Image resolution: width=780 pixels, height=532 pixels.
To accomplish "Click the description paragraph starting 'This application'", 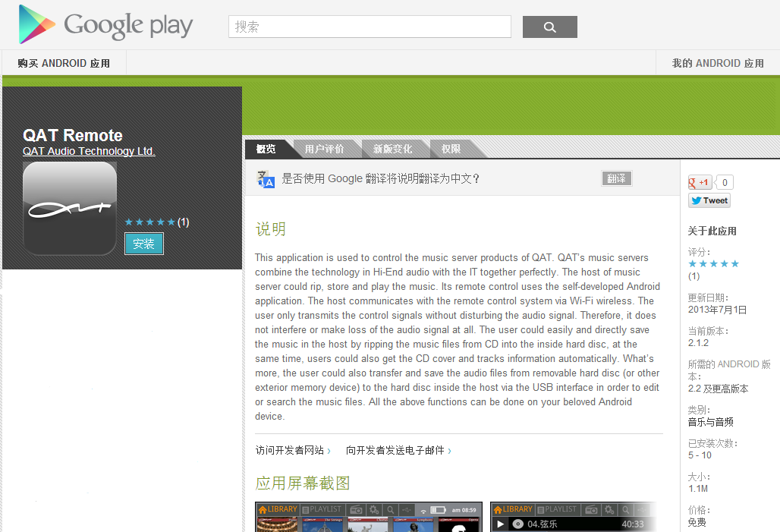I will pyautogui.click(x=458, y=337).
